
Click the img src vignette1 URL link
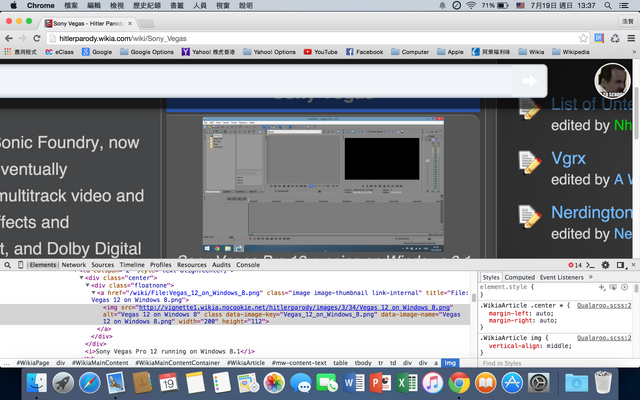294,307
